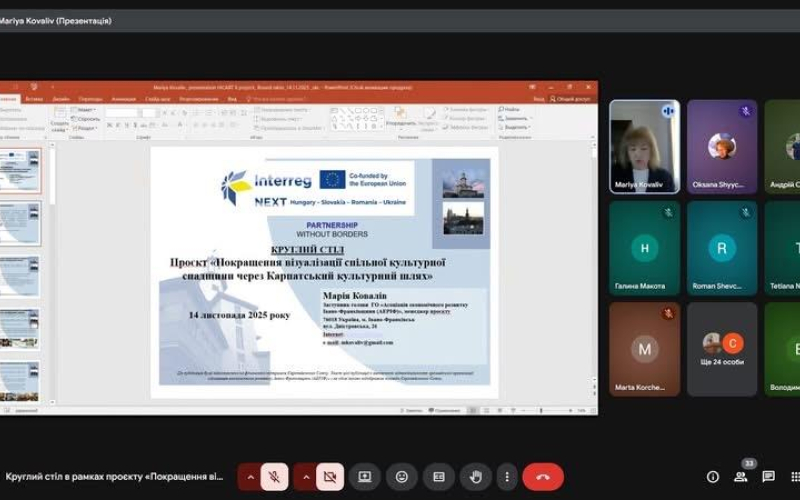Image resolution: width=800 pixels, height=500 pixels.
Task: Select Marta Korche... participant tile
Action: coord(644,349)
